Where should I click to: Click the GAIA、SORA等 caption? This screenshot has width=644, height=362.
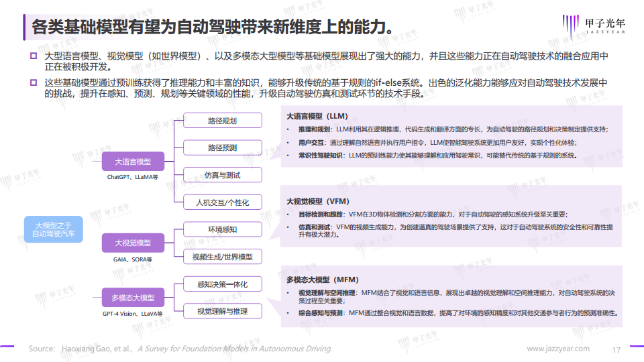tap(133, 259)
